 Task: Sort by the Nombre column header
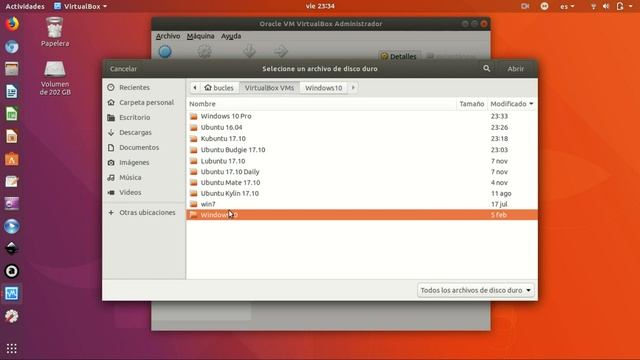(x=322, y=104)
